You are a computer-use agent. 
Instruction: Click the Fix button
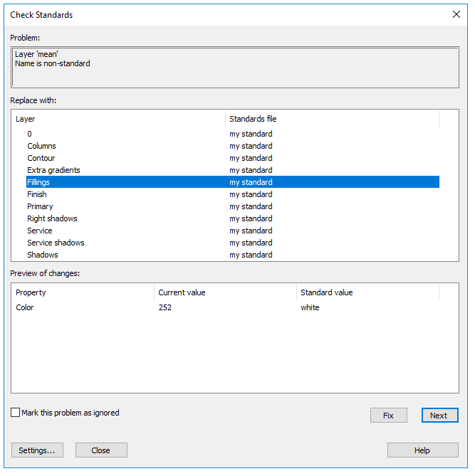[388, 416]
